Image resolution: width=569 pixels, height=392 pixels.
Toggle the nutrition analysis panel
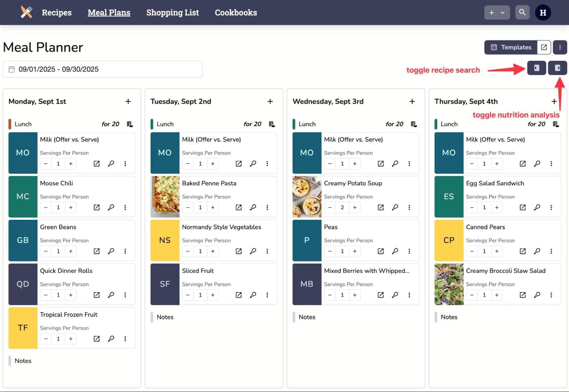coord(557,68)
